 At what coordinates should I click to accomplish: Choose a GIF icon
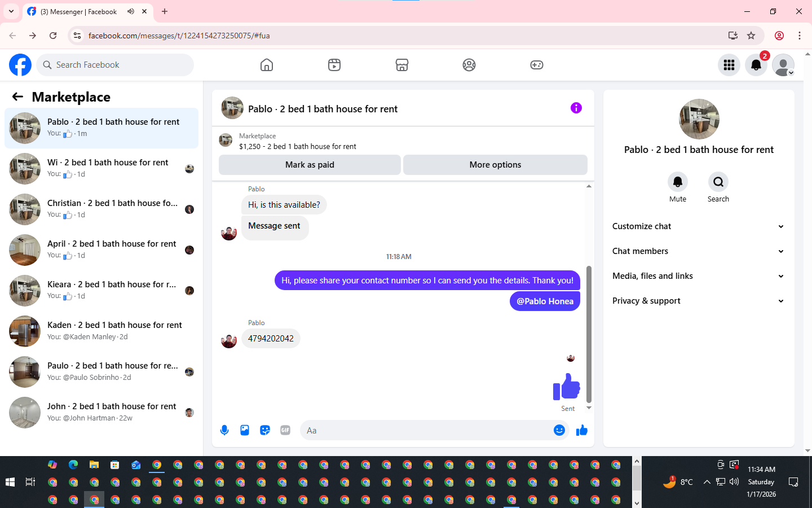click(285, 430)
